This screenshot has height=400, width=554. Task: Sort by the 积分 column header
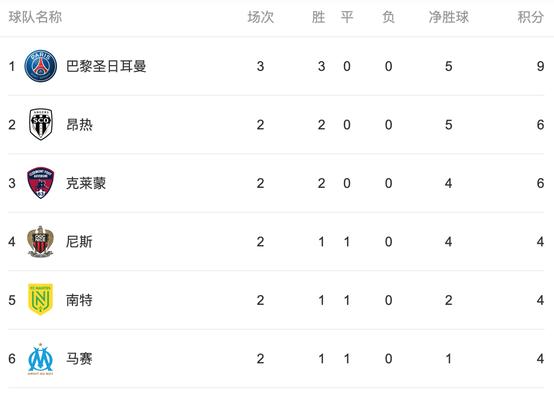[x=530, y=17]
